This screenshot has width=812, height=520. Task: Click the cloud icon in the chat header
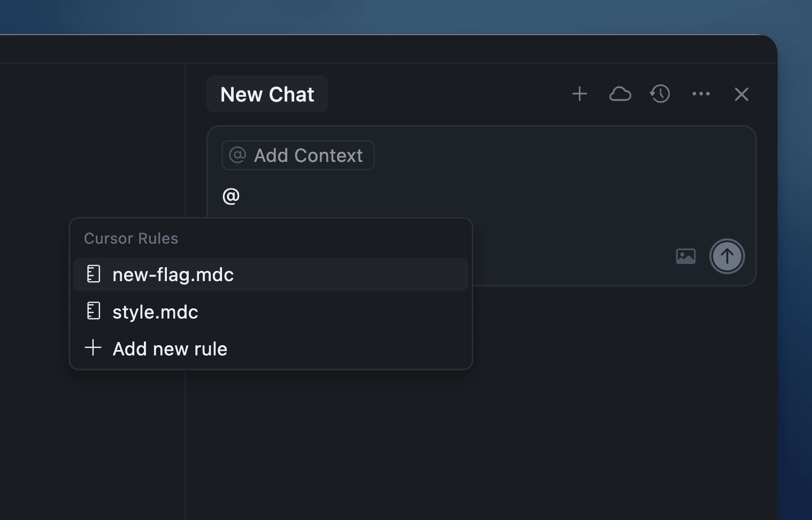(x=620, y=95)
